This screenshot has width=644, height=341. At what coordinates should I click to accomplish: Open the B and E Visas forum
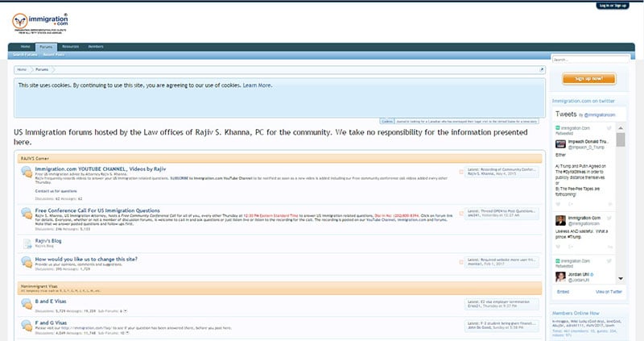51,301
